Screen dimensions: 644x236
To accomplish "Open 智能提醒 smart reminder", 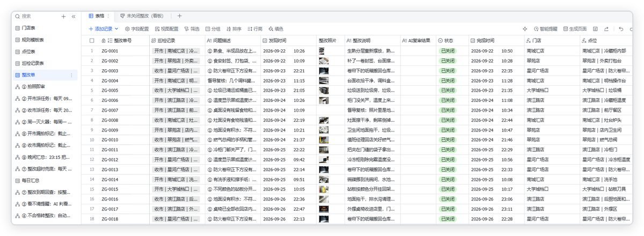I will [546, 29].
